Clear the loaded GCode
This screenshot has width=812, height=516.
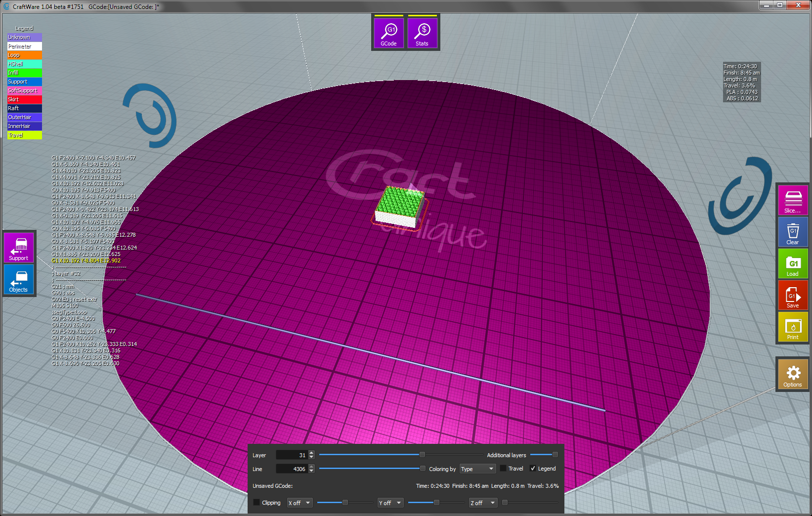[x=793, y=232]
